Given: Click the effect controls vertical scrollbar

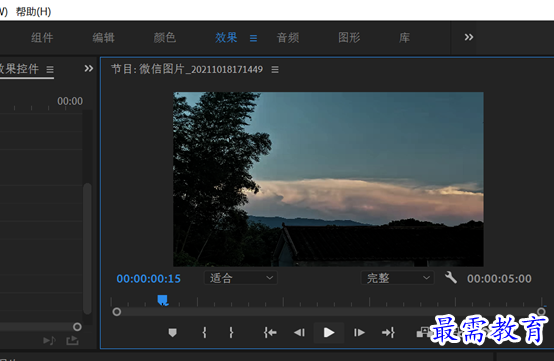Looking at the screenshot, I should click(x=87, y=248).
